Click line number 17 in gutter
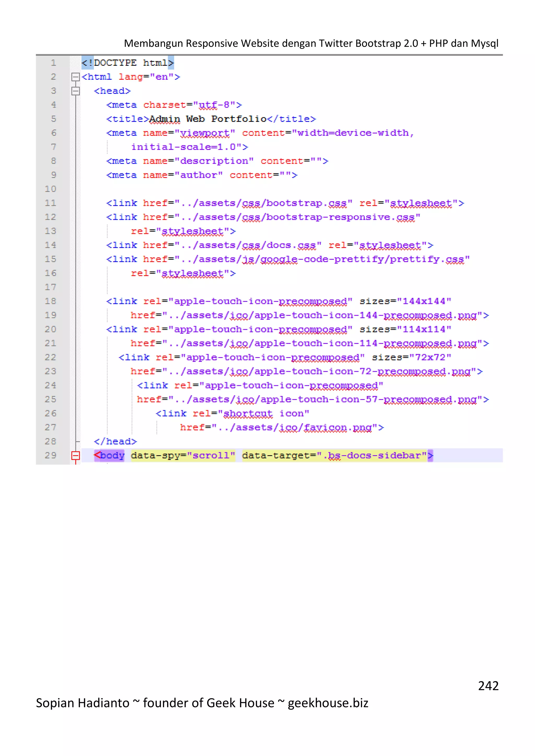The width and height of the screenshot is (535, 756). [50, 287]
